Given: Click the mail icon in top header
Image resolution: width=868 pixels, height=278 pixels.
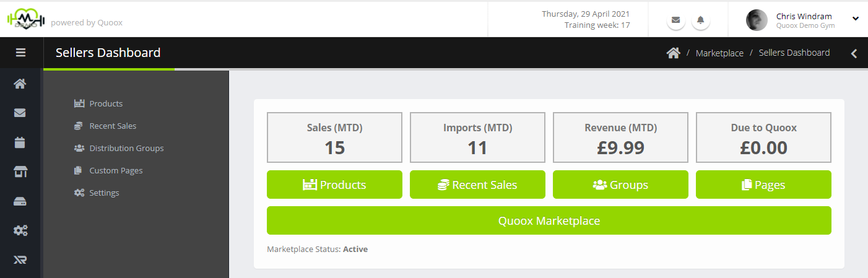Looking at the screenshot, I should point(676,20).
